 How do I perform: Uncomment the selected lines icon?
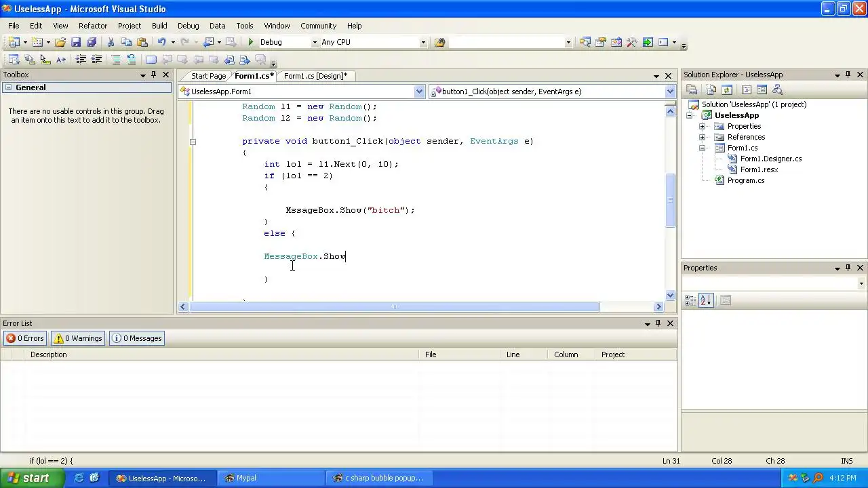click(132, 60)
